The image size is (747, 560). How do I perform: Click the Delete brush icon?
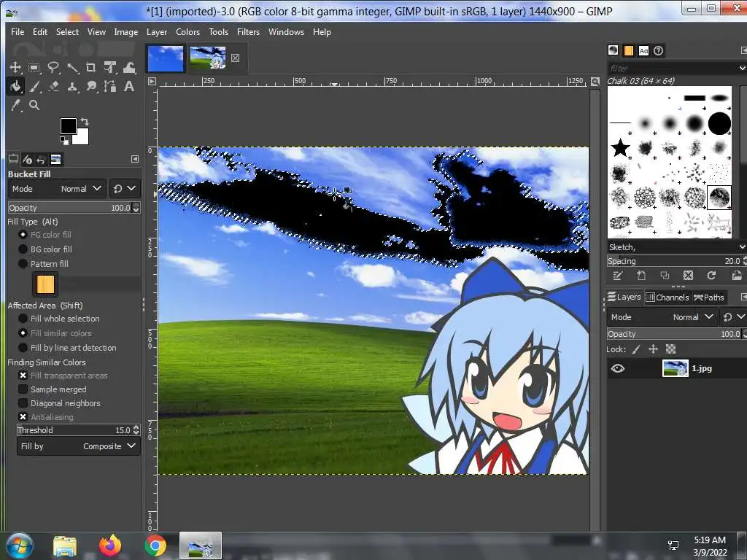click(688, 275)
